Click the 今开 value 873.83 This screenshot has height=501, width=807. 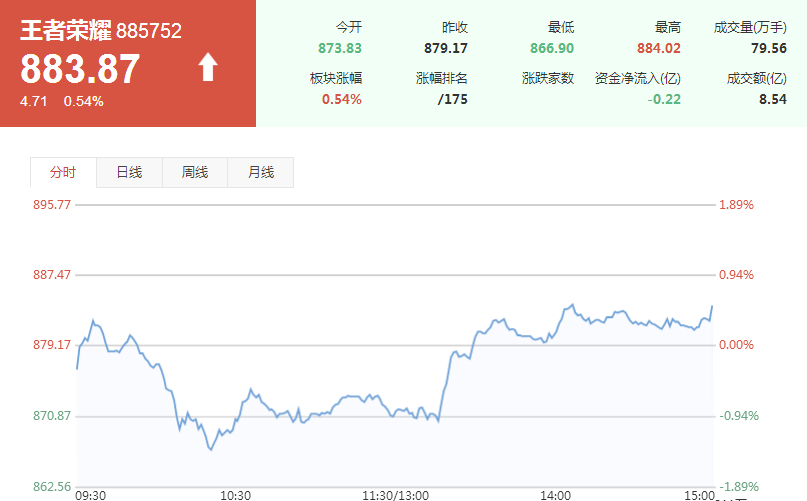pos(340,48)
